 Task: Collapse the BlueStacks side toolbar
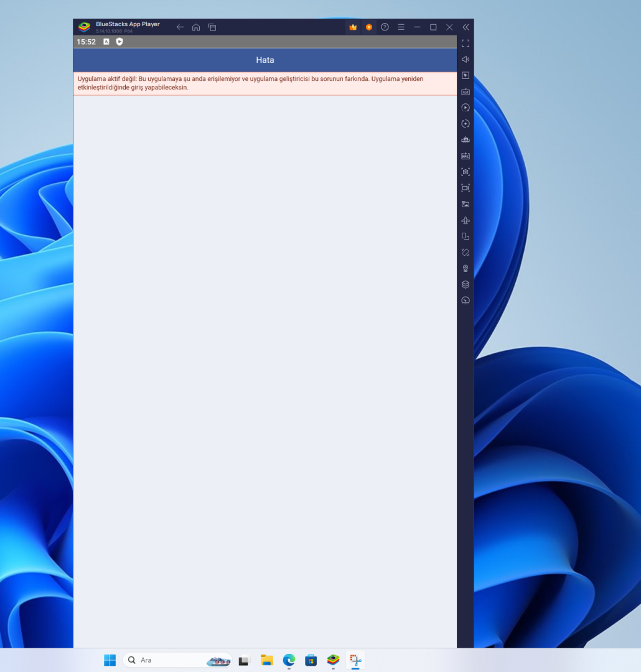coord(466,27)
